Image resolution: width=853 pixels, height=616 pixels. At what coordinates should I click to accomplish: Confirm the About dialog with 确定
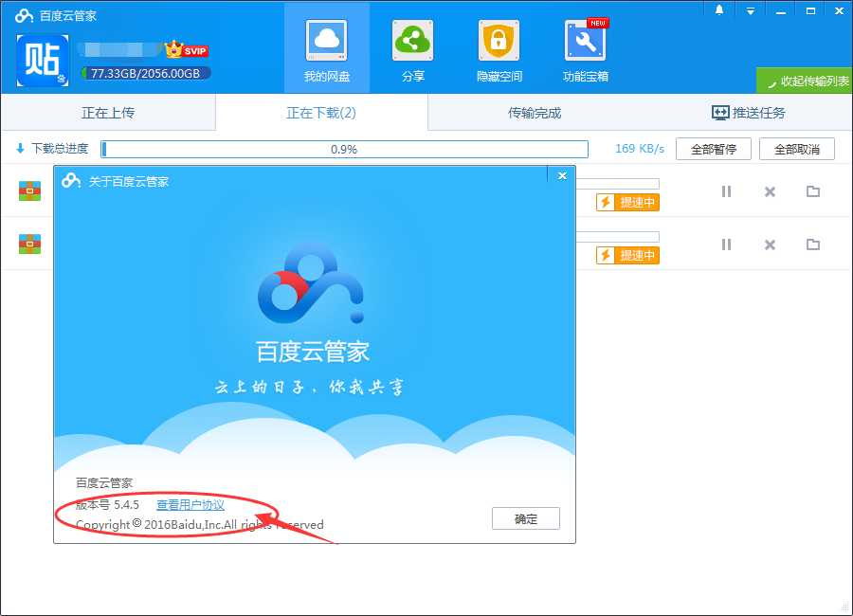[x=525, y=518]
